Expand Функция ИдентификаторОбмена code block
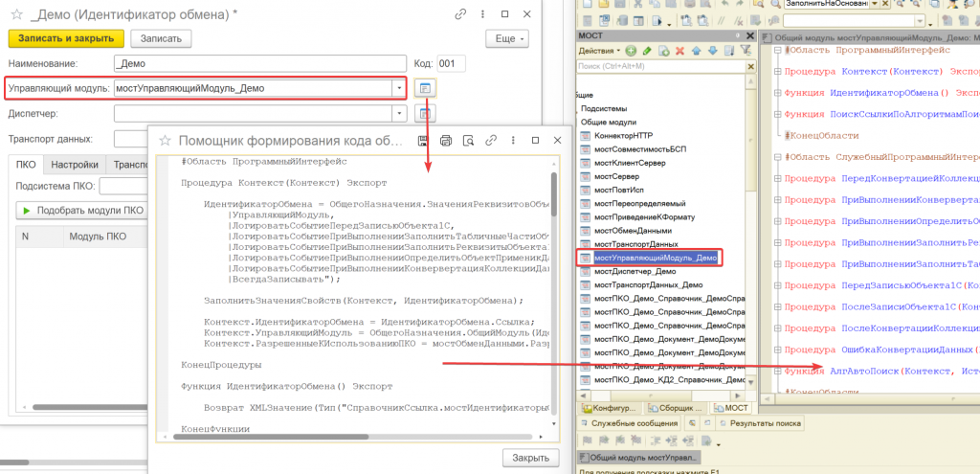Screen dimensions: 980x474 (x=777, y=93)
